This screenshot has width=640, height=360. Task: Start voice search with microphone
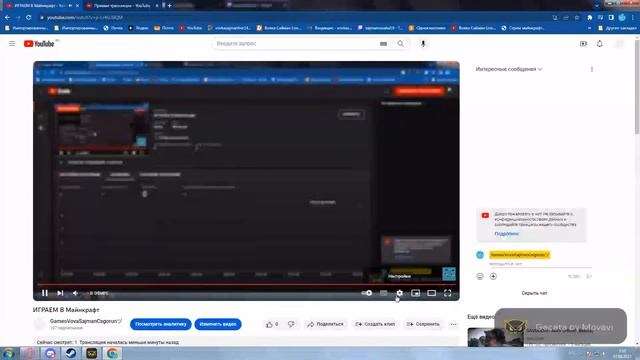coord(423,43)
